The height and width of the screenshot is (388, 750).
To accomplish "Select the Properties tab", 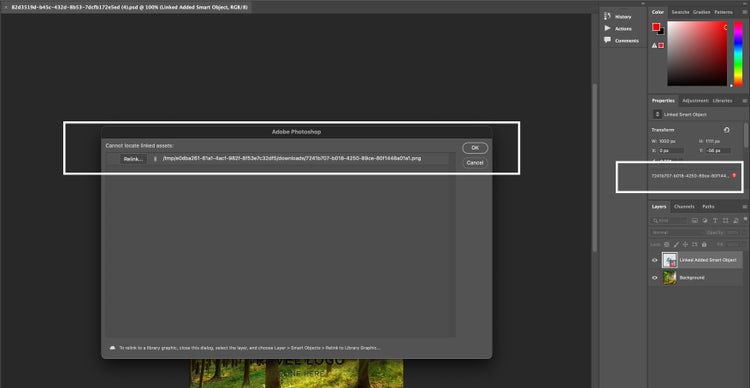I will coord(663,100).
